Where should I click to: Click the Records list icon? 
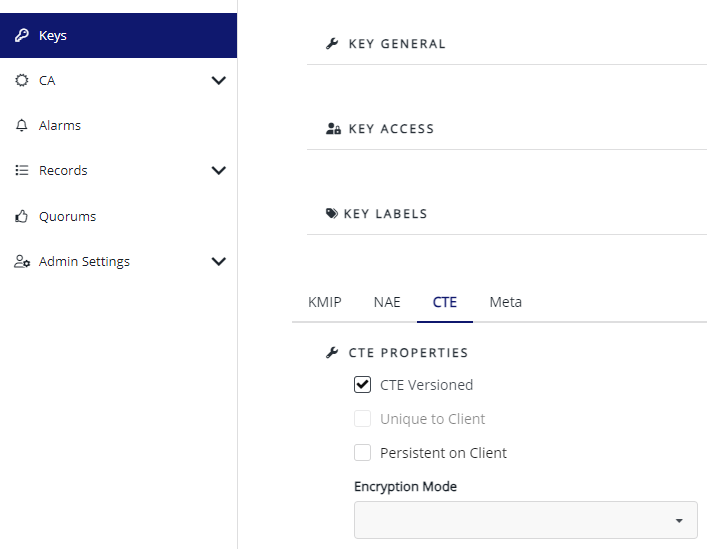[22, 171]
